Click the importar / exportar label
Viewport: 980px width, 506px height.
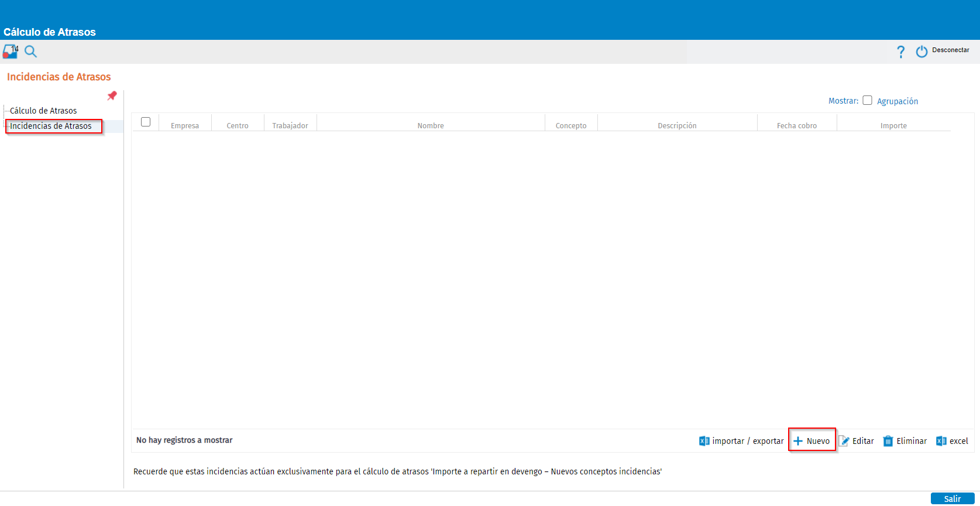[x=748, y=441]
